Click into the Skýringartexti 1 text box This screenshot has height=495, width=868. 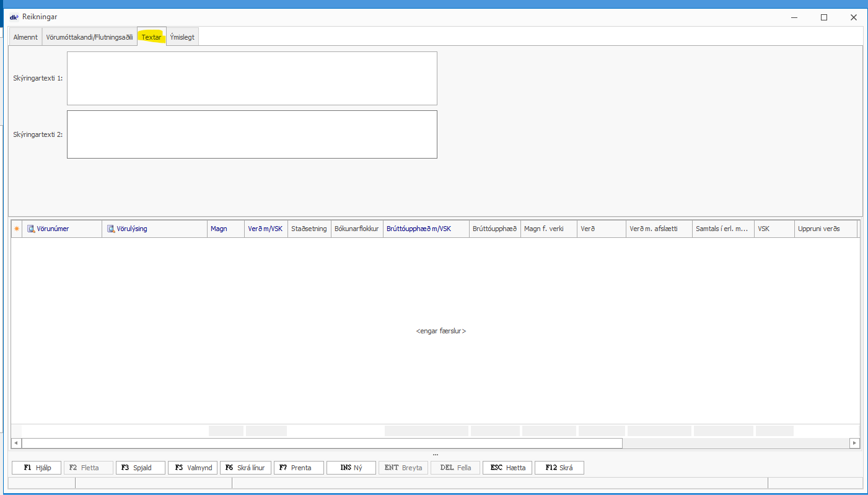click(x=252, y=78)
